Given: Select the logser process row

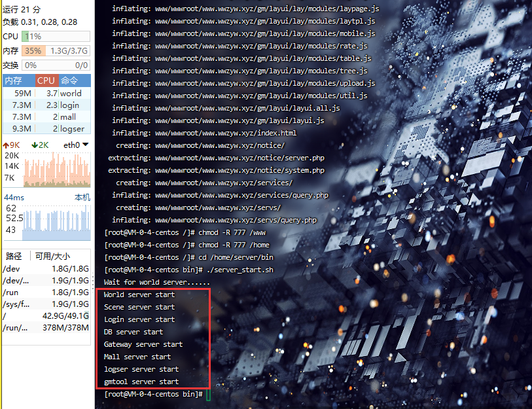Looking at the screenshot, I should [46, 129].
